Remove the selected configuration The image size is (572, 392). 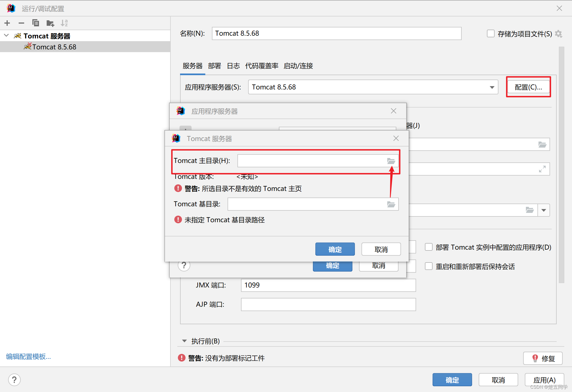[x=21, y=23]
